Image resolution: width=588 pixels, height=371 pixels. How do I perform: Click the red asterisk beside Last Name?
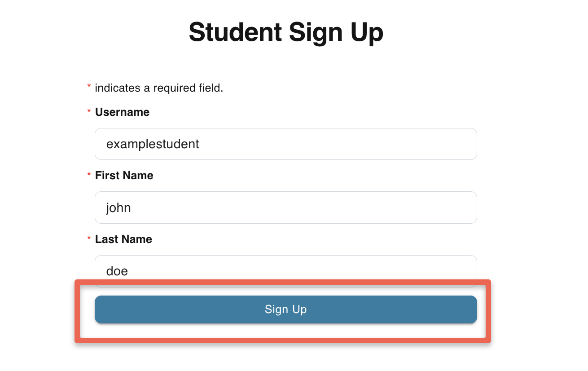pos(89,238)
